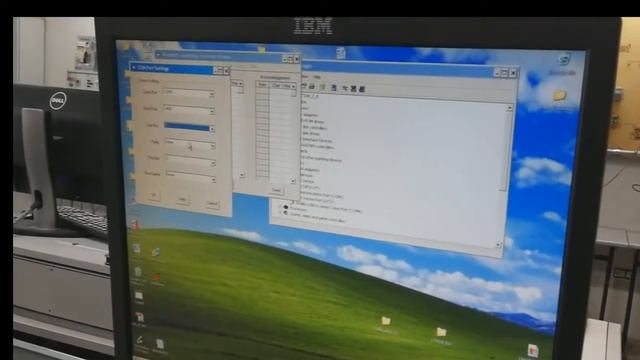Click the scroll-down arrow of the device list
640x360 pixels.
point(498,245)
